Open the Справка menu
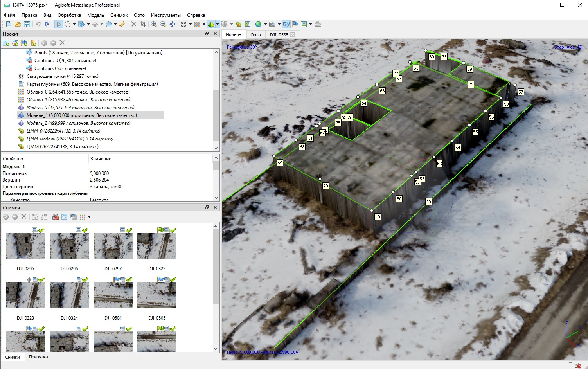Image resolution: width=588 pixels, height=369 pixels. coord(196,15)
